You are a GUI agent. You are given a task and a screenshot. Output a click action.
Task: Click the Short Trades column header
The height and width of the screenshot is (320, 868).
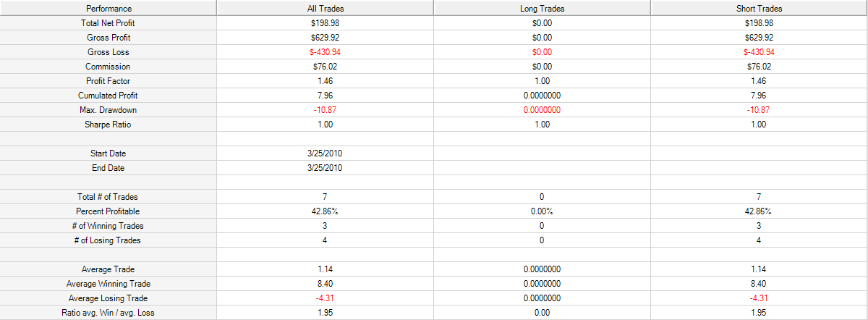point(759,9)
